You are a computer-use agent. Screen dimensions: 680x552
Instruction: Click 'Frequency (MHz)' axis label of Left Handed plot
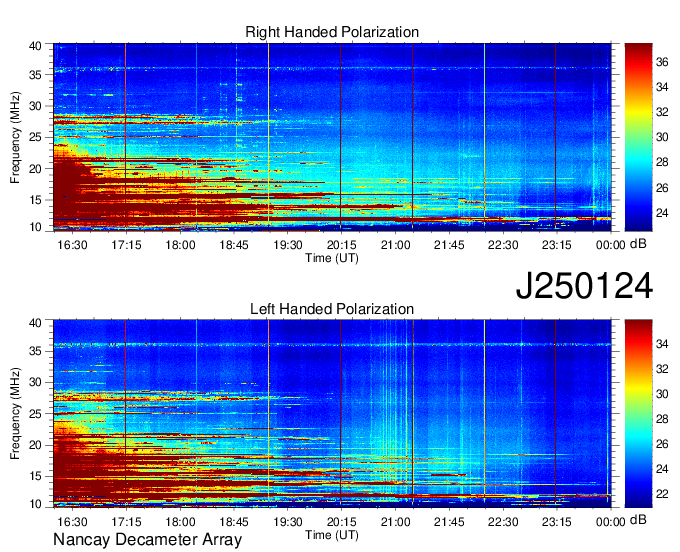15,414
